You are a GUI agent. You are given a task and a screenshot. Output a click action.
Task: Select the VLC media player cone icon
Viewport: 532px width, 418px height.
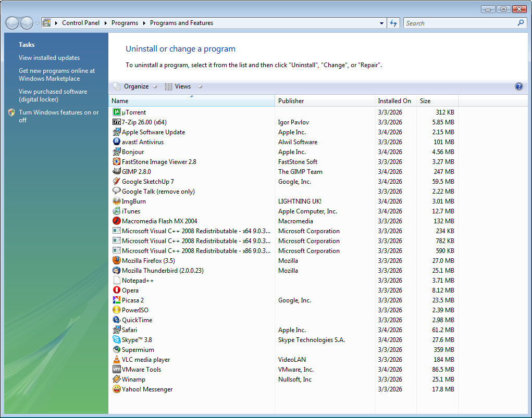click(116, 359)
